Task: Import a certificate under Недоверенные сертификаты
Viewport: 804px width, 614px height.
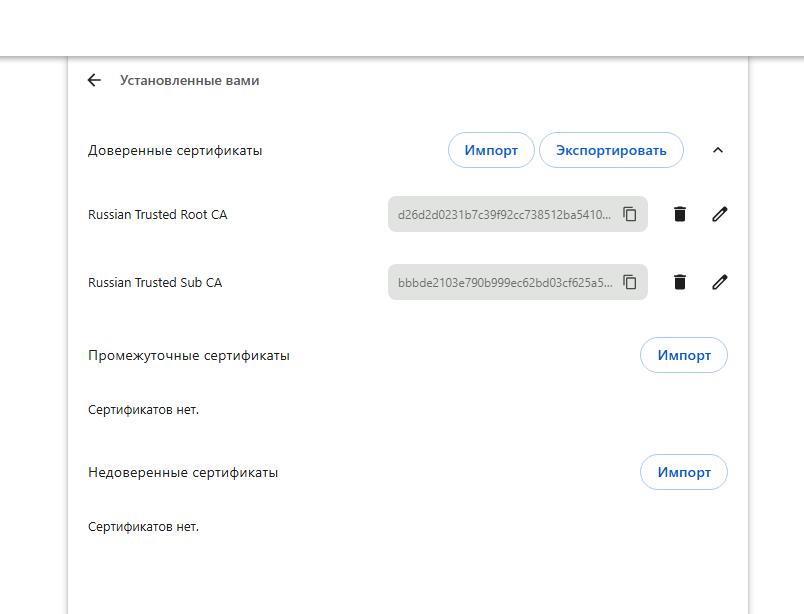Action: point(684,472)
